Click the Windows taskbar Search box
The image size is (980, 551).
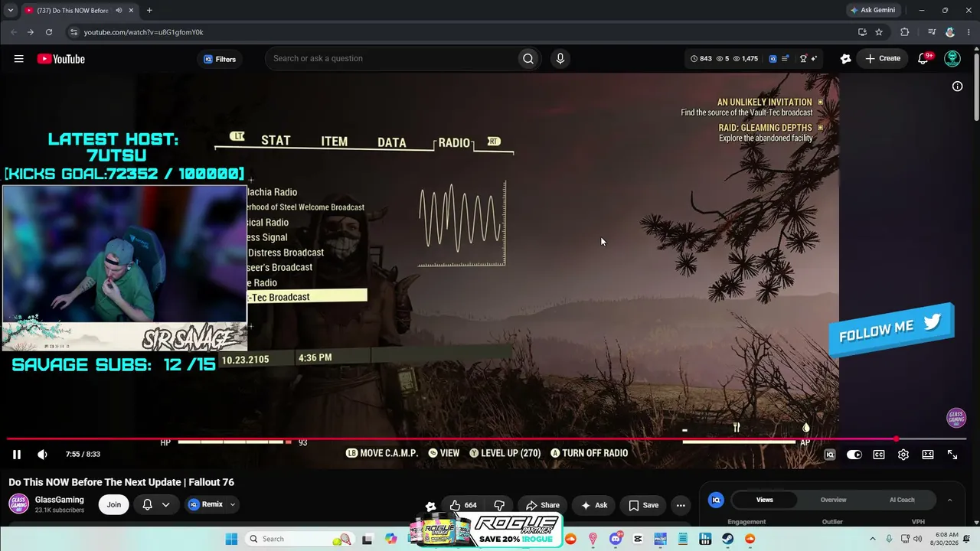click(x=300, y=539)
